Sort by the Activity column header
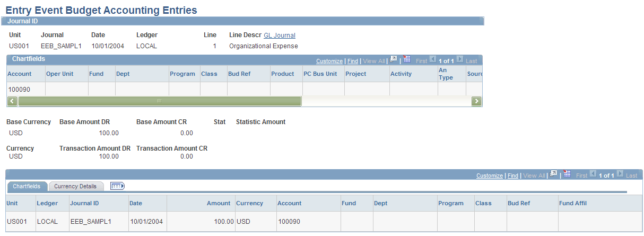644x236 pixels. [x=401, y=74]
